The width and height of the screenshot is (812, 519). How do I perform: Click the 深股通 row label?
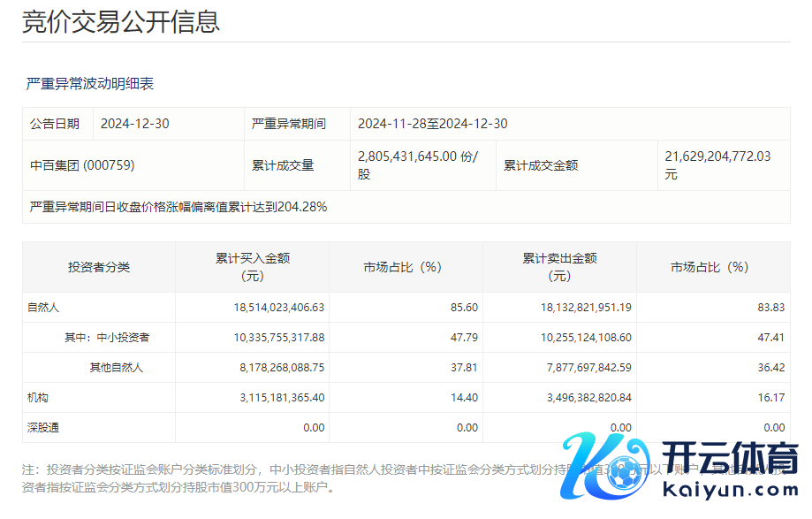pos(43,428)
